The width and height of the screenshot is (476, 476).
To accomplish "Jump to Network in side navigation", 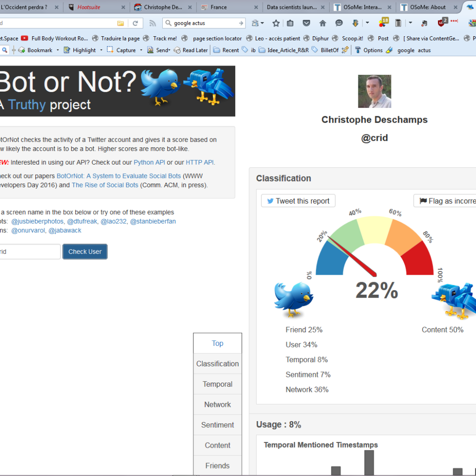I will [218, 404].
